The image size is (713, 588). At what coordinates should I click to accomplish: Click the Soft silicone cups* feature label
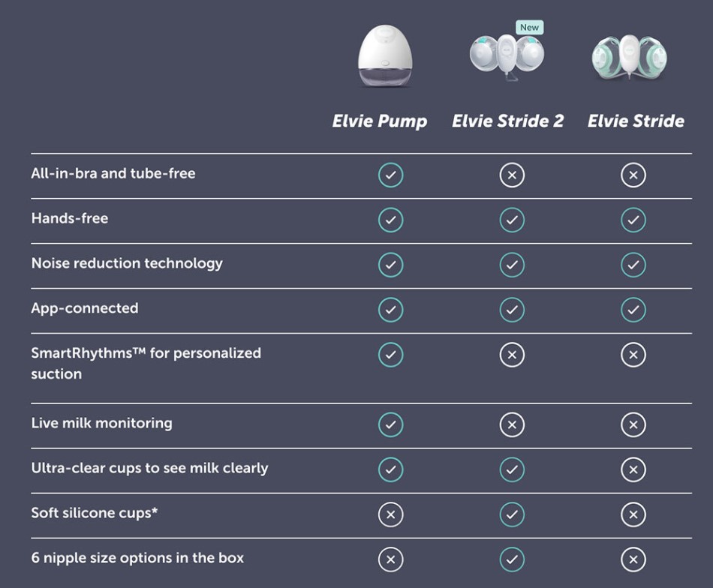pyautogui.click(x=94, y=513)
